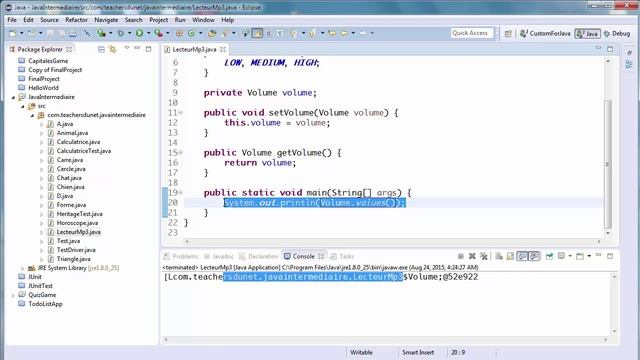
Task: Switch to the CustomForJava perspective
Action: (545, 33)
